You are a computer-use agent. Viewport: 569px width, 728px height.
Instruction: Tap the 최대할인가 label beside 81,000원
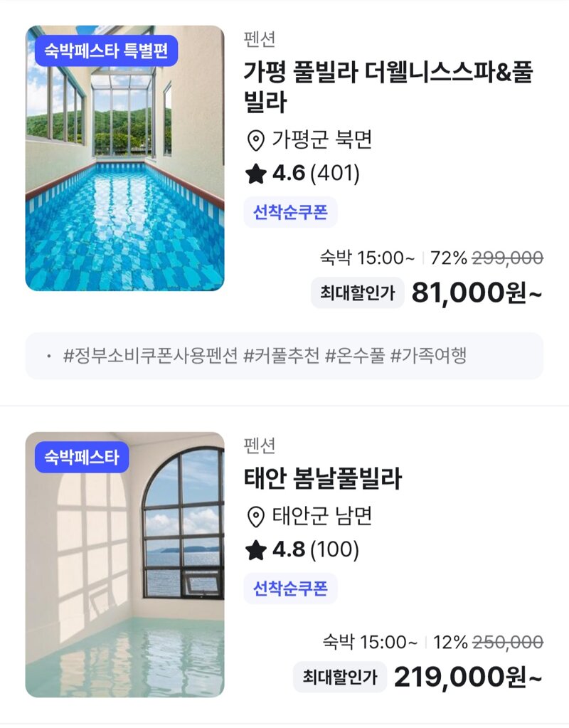pos(357,293)
